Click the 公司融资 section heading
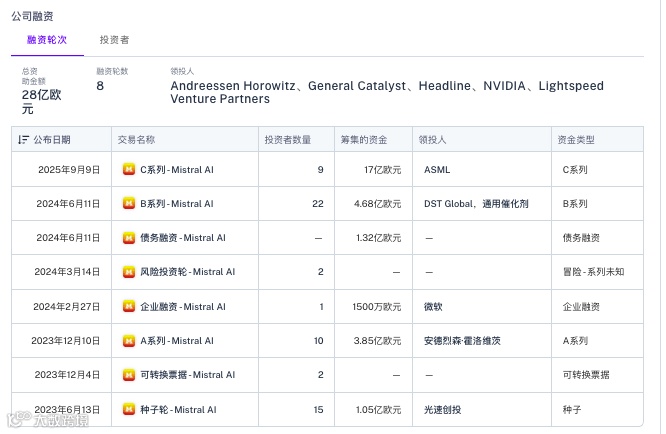Viewport: 666px width, 434px height. [x=32, y=16]
